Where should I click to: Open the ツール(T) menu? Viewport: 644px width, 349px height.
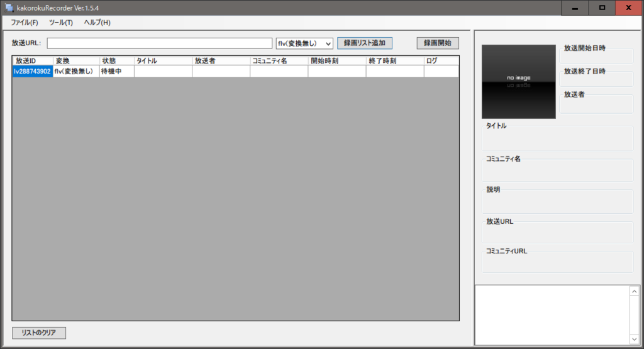(61, 23)
